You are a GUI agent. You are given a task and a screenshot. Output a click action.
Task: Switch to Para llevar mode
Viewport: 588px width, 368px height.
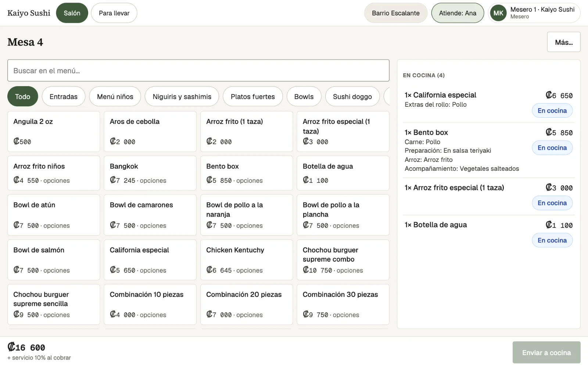[x=114, y=13]
